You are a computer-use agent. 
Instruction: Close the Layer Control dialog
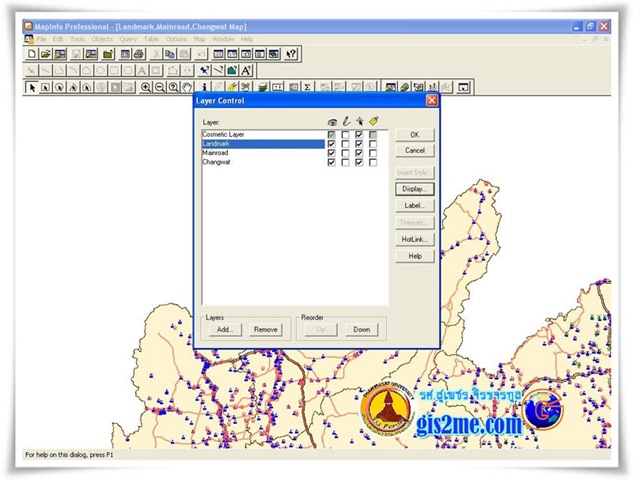[432, 100]
